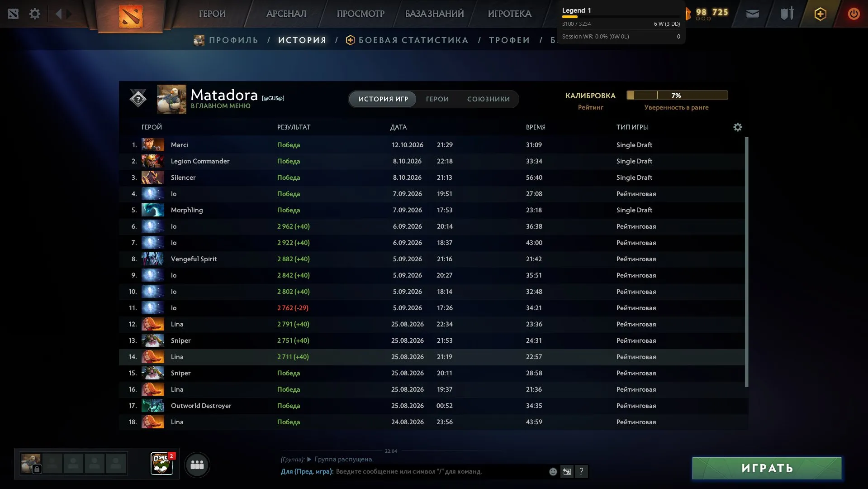Image resolution: width=868 pixels, height=489 pixels.
Task: Open the guild badge with 2 notifications
Action: pyautogui.click(x=162, y=464)
